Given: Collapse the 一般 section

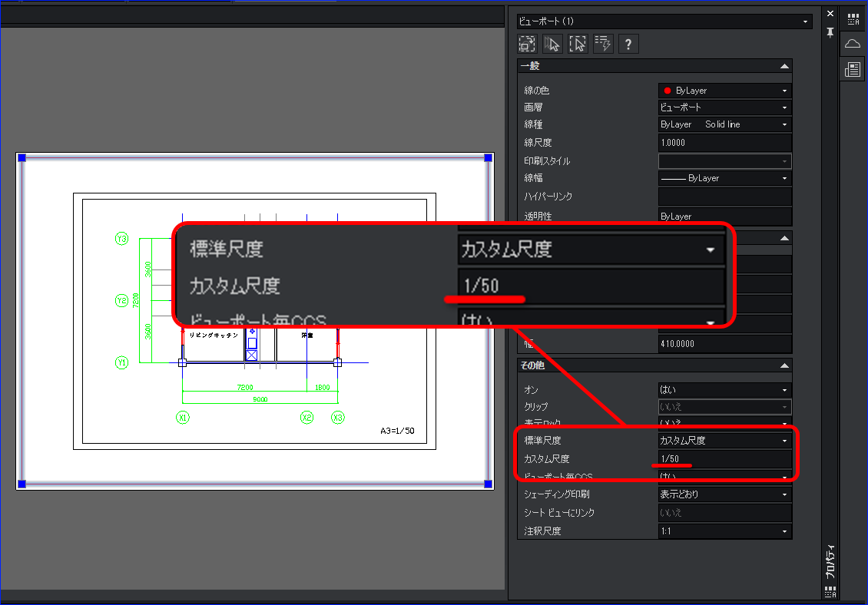Looking at the screenshot, I should click(x=784, y=66).
